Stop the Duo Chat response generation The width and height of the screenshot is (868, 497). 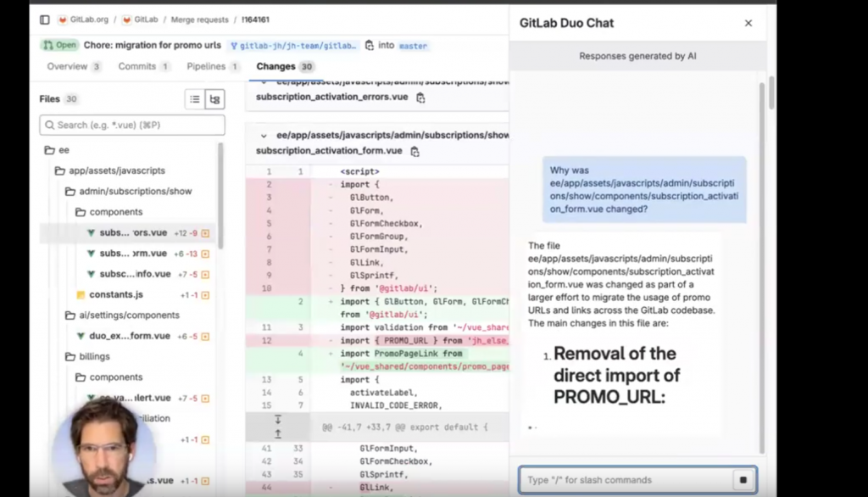[743, 480]
